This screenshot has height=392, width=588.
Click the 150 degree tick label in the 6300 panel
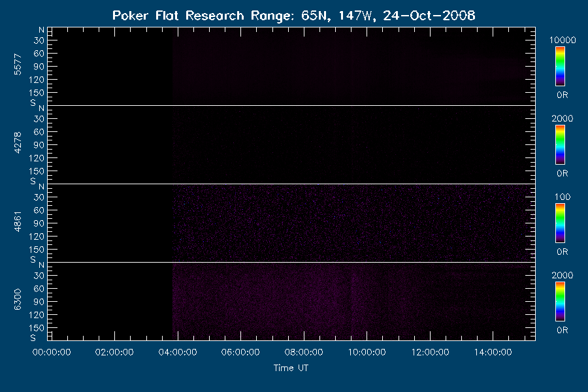[37, 328]
